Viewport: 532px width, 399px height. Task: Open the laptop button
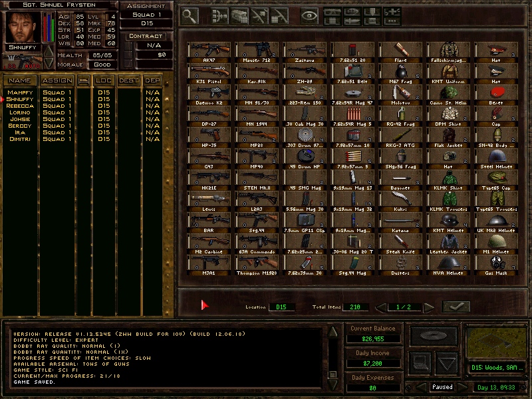(420, 363)
